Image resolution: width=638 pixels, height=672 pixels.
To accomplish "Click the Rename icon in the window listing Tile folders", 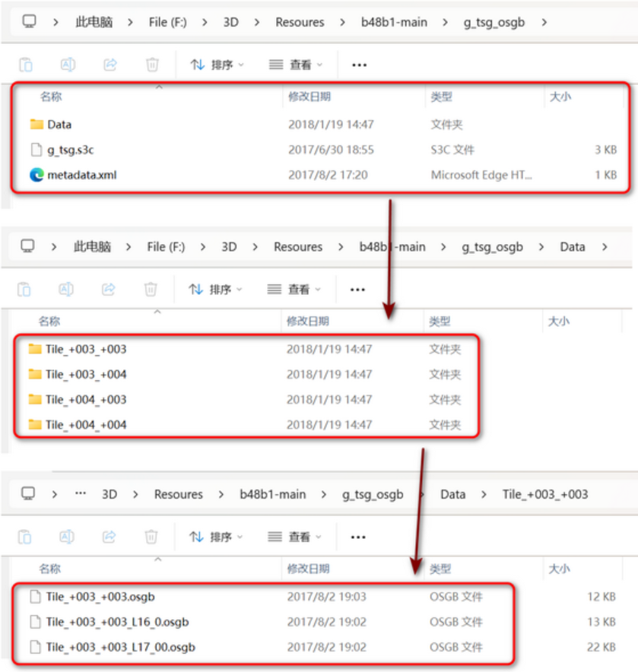I will pos(66,290).
